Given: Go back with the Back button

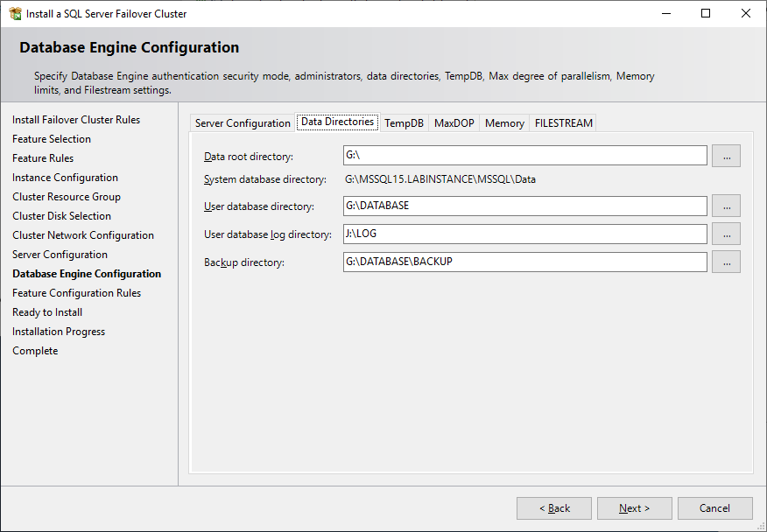Looking at the screenshot, I should (554, 508).
